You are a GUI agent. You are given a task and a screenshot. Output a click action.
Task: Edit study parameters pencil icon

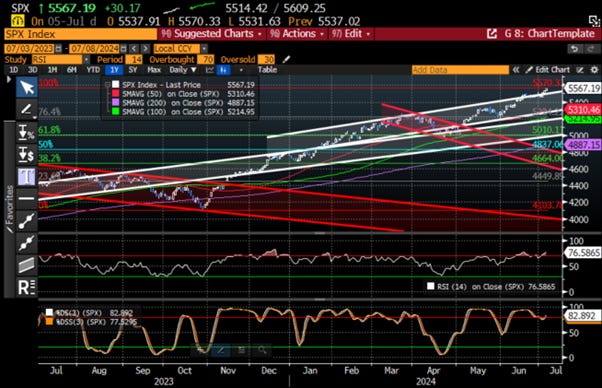pyautogui.click(x=286, y=59)
